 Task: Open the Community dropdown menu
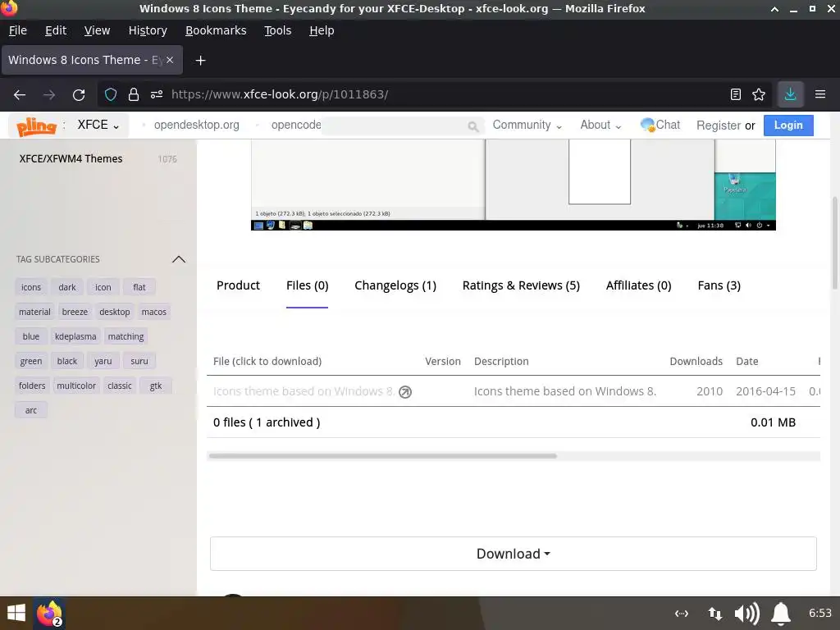pyautogui.click(x=527, y=125)
